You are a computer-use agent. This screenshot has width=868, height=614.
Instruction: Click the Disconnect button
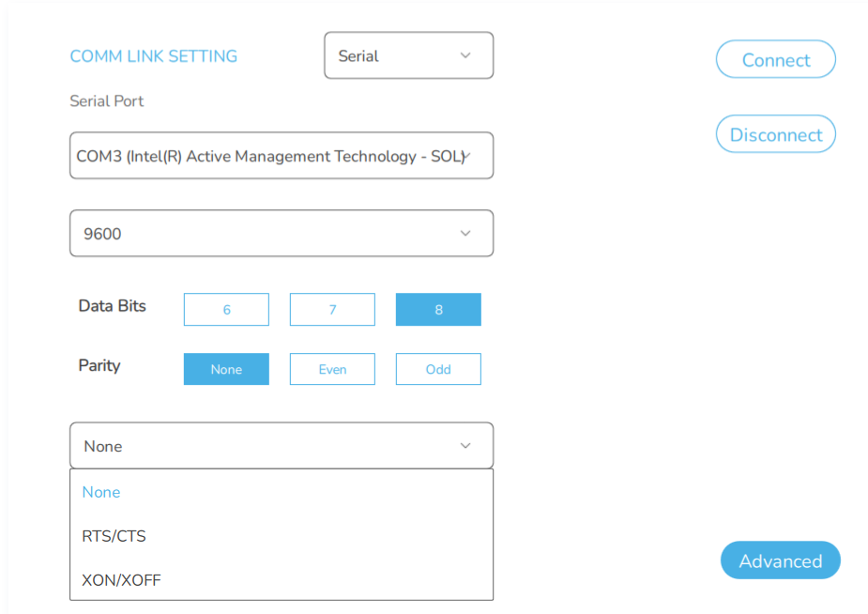pos(775,134)
